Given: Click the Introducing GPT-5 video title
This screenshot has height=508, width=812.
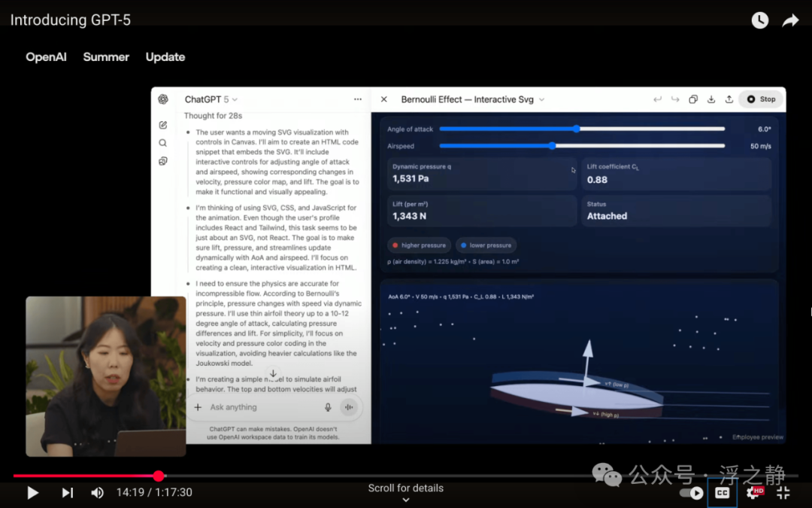Looking at the screenshot, I should (x=71, y=20).
